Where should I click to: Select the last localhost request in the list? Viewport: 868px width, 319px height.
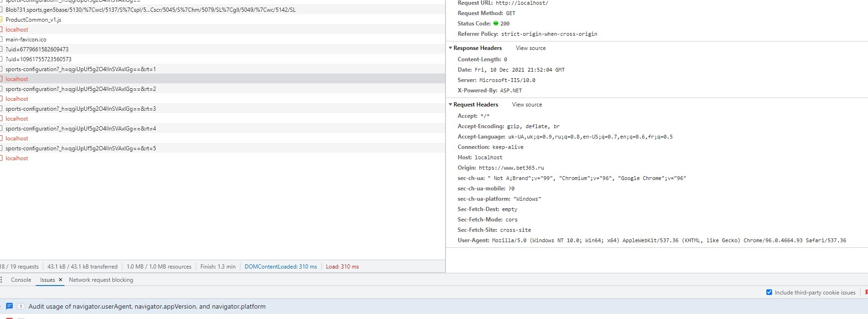(x=223, y=158)
